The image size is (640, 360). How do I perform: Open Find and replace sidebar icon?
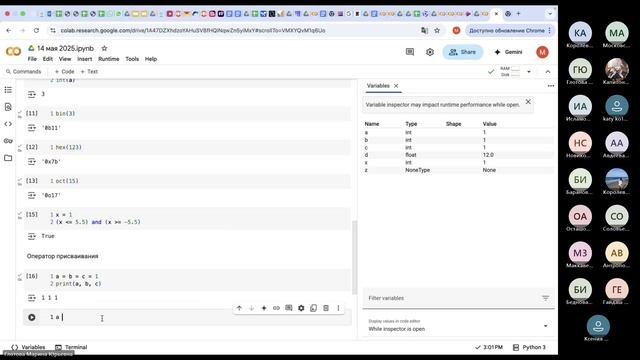[x=8, y=107]
